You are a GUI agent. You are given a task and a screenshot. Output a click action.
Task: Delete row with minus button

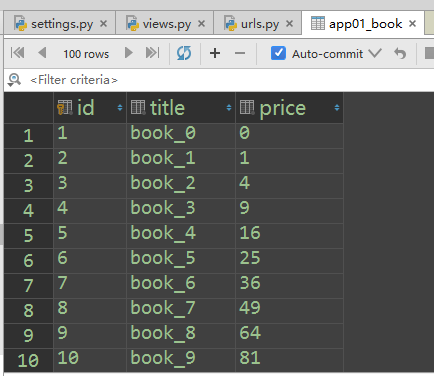coord(240,53)
